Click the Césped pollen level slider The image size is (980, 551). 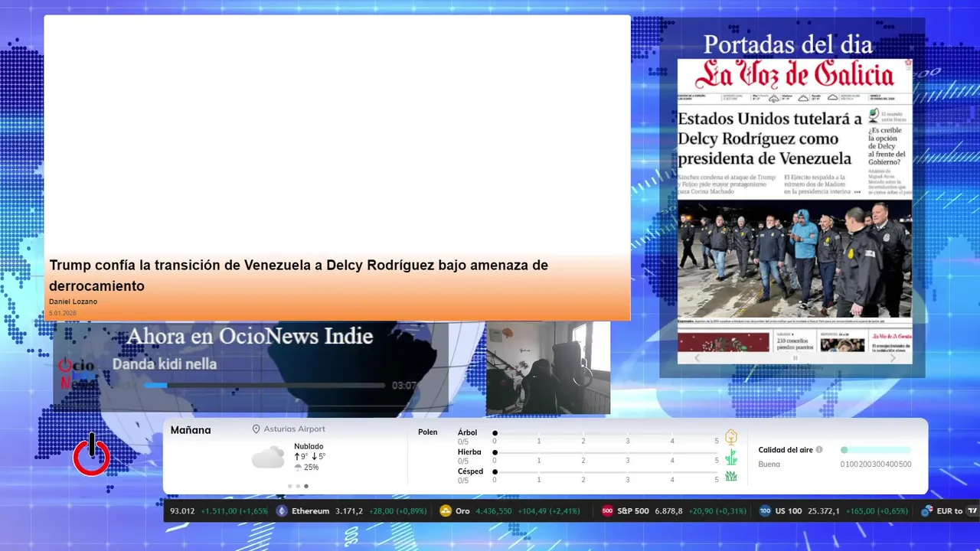coord(606,472)
